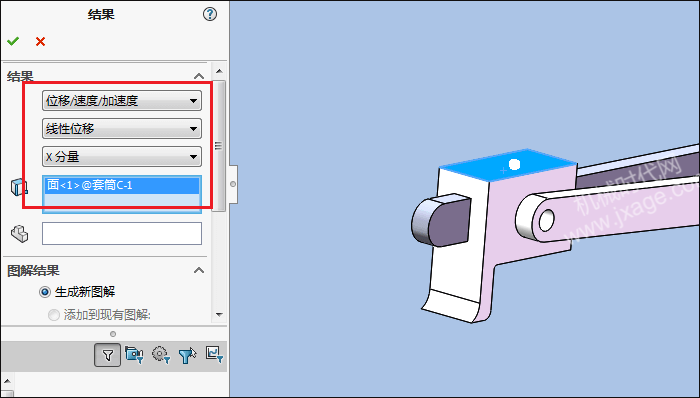Collapse the 结果 section chevron
This screenshot has height=398, width=700.
click(199, 76)
